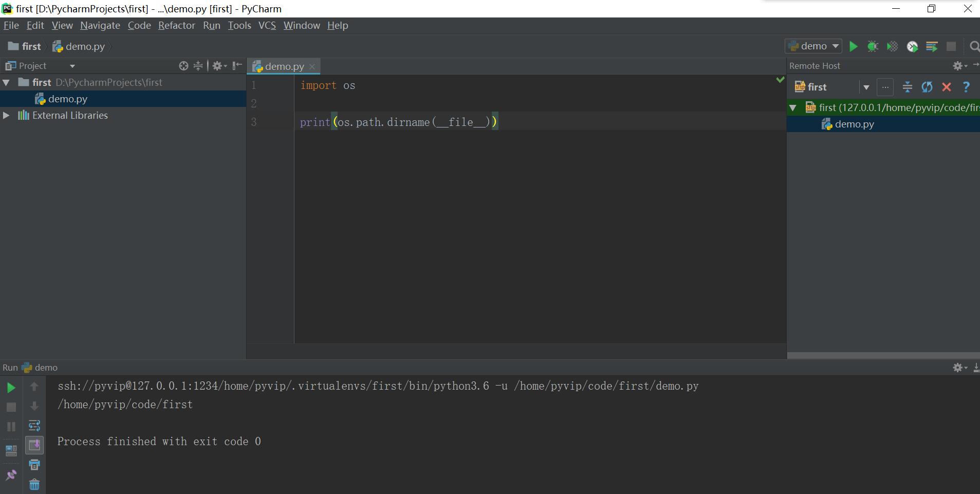
Task: Hide the Remote Host panel arrow
Action: 976,65
